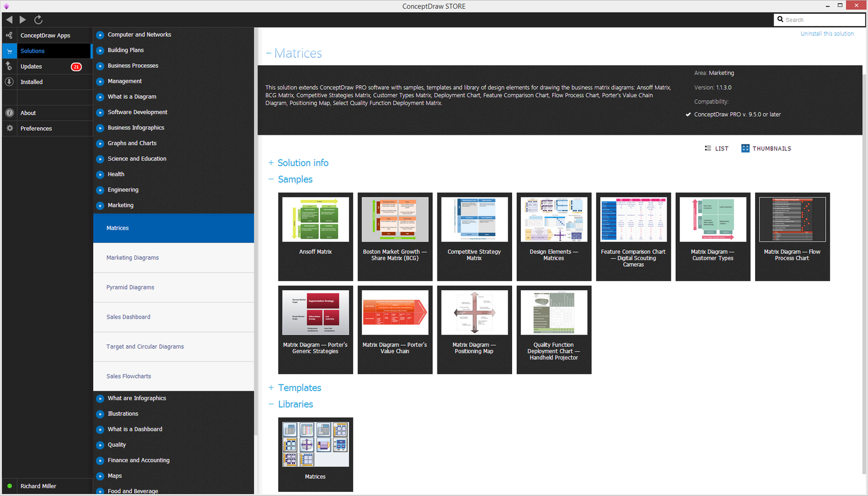Click arrow icon beside Science and Education
Image resolution: width=868 pixels, height=496 pixels.
pyautogui.click(x=100, y=159)
